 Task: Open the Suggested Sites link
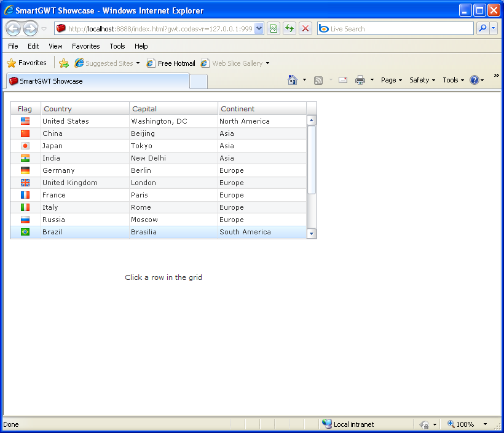click(x=107, y=63)
